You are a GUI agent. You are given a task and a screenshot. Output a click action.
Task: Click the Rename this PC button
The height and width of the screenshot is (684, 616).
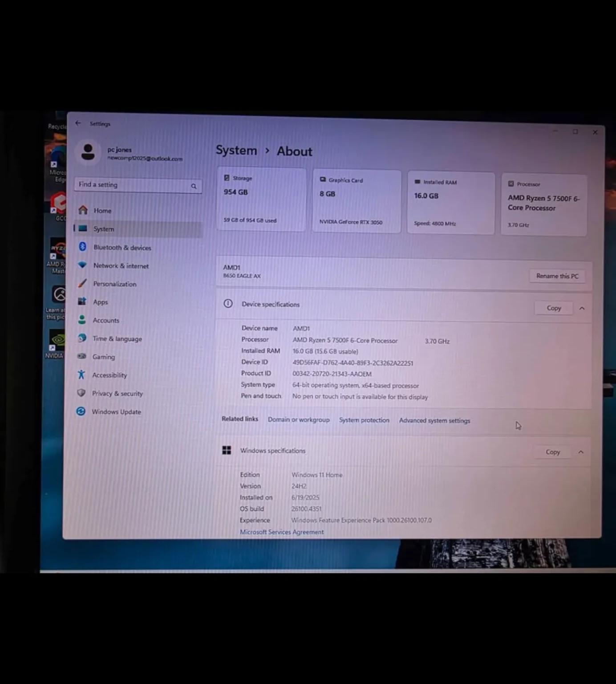click(557, 276)
